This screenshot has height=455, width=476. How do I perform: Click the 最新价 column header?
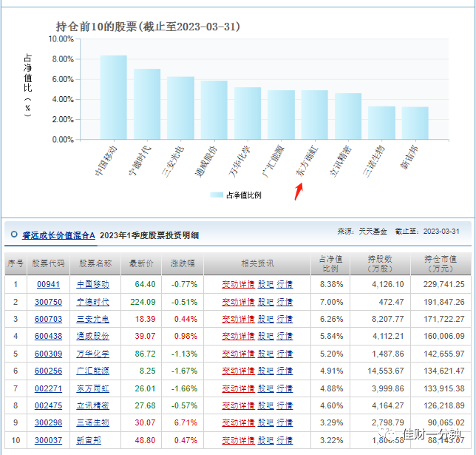141,263
